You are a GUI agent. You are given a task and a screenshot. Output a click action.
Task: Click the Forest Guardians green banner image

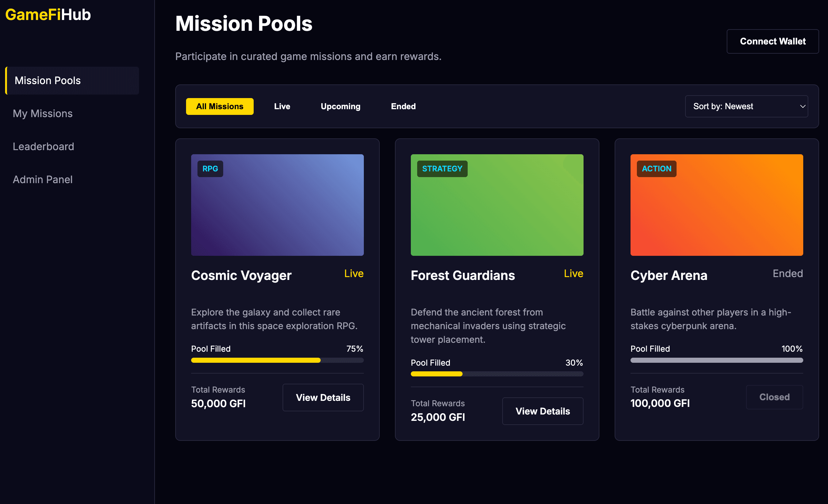[497, 205]
